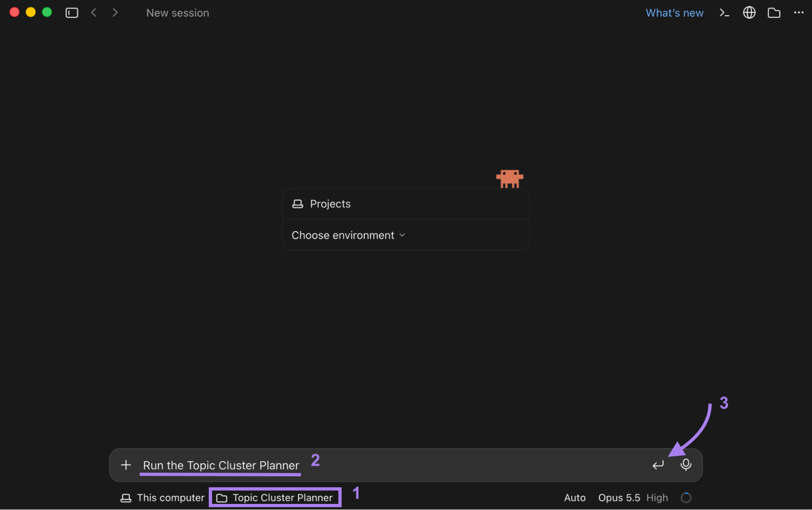Open the Opus 5.5 model selector
Image resolution: width=812 pixels, height=510 pixels.
click(619, 498)
